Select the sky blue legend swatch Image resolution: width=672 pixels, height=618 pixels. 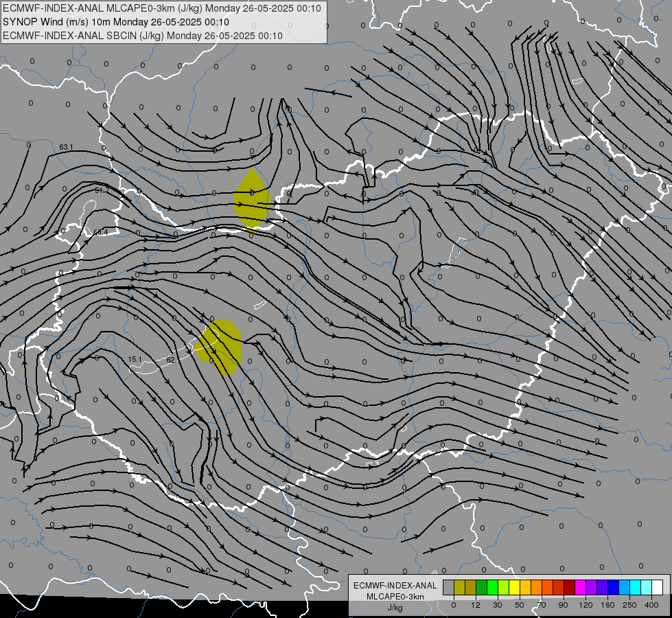tap(625, 587)
